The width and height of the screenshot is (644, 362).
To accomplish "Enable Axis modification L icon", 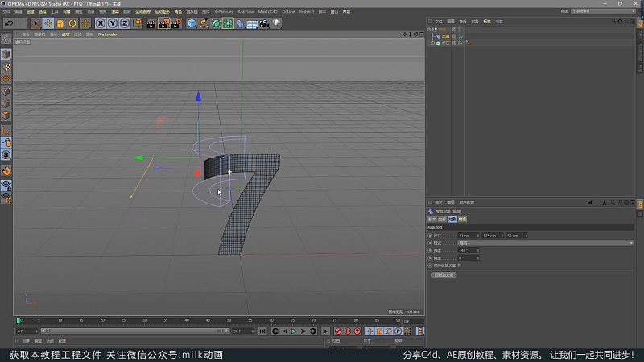I will [6, 131].
